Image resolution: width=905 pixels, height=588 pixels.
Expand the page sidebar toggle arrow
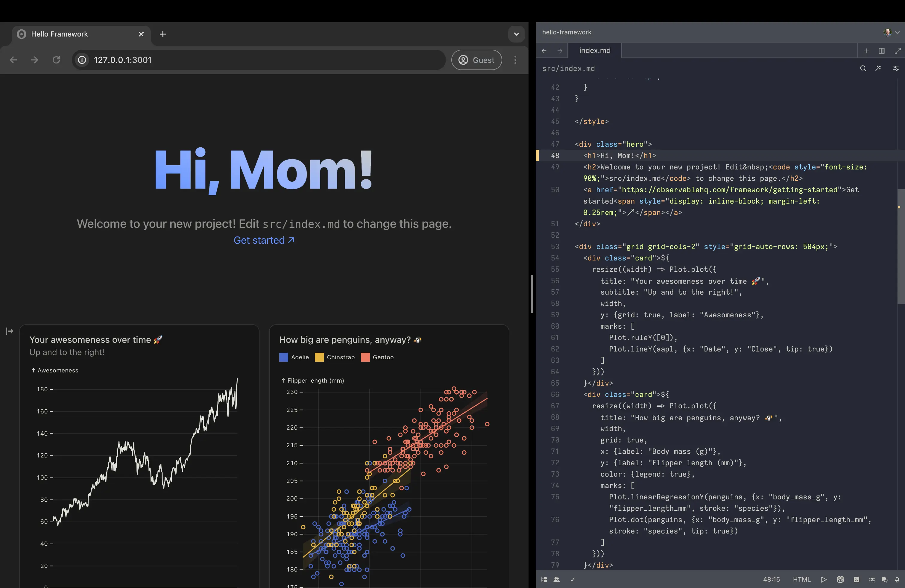tap(10, 331)
